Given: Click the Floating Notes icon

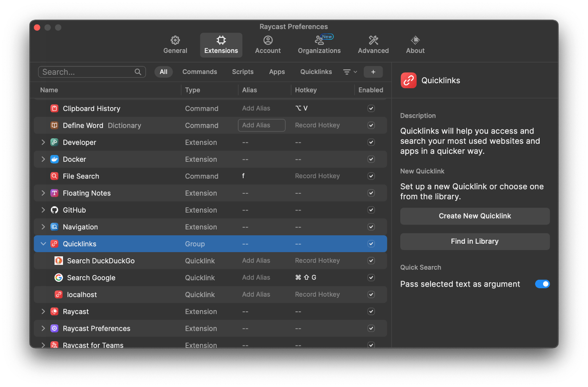Looking at the screenshot, I should [54, 193].
